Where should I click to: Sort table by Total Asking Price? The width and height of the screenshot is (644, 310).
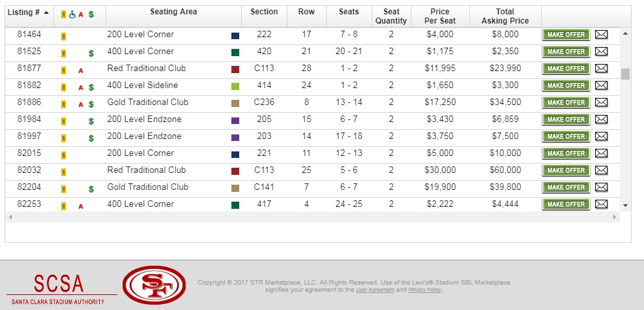[504, 16]
